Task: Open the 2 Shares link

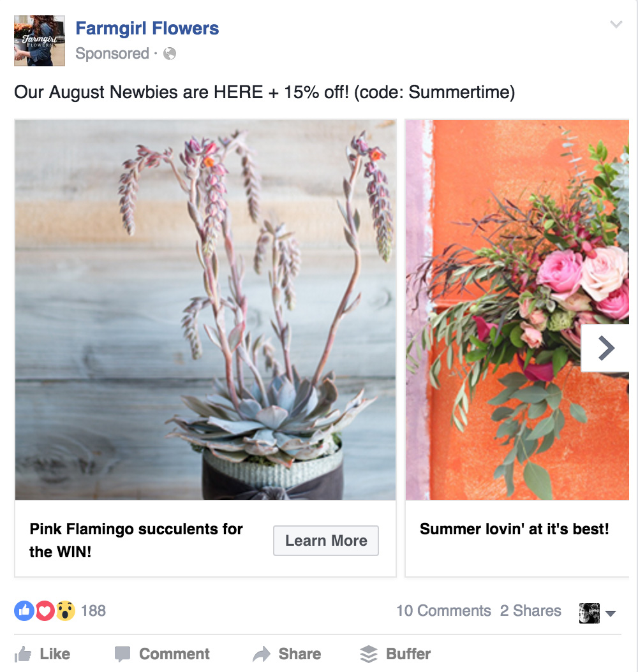Action: pos(530,611)
